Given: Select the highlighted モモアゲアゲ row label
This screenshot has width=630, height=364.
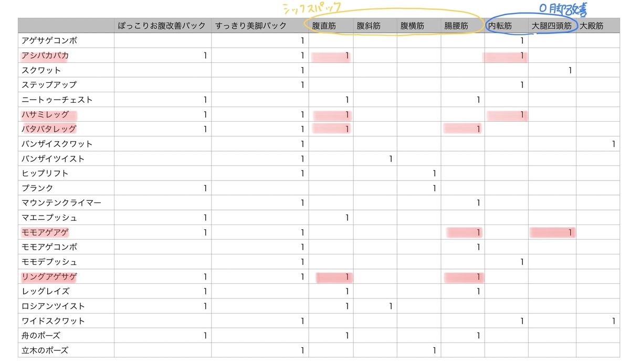Looking at the screenshot, I should coord(45,232).
